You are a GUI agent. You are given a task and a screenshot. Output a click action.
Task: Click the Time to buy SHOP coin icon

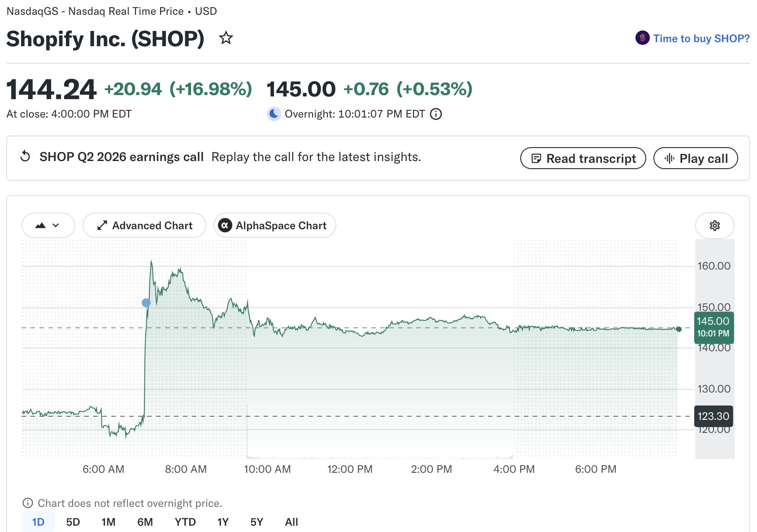coord(642,38)
